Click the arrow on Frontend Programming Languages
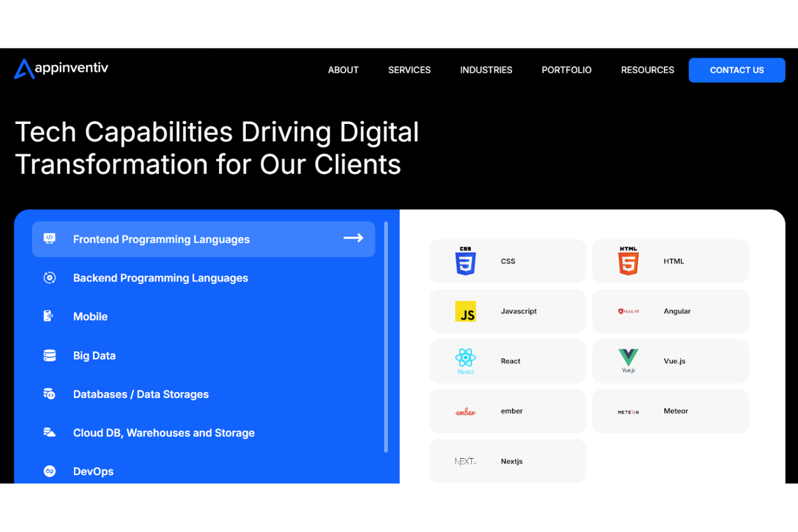Image resolution: width=798 pixels, height=532 pixels. coord(353,238)
